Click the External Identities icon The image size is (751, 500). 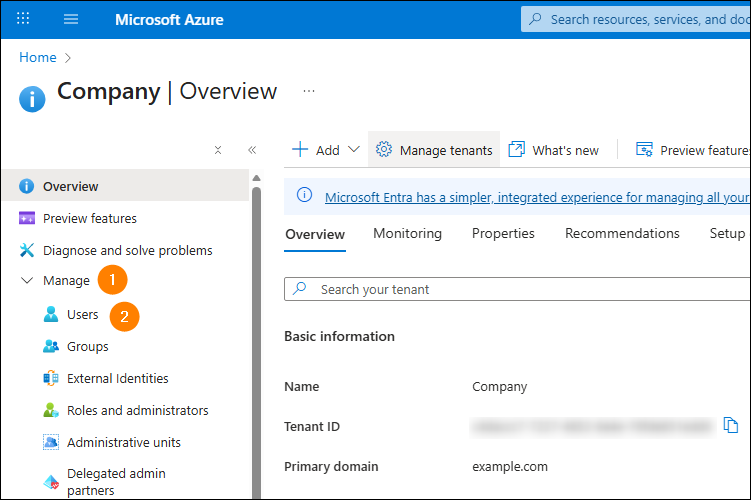coord(51,378)
